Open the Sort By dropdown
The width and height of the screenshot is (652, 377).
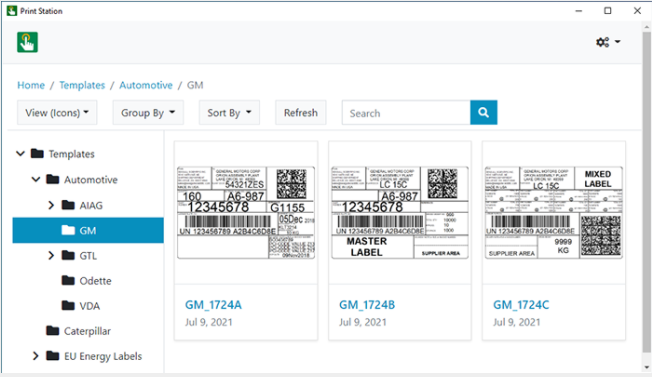pyautogui.click(x=229, y=112)
